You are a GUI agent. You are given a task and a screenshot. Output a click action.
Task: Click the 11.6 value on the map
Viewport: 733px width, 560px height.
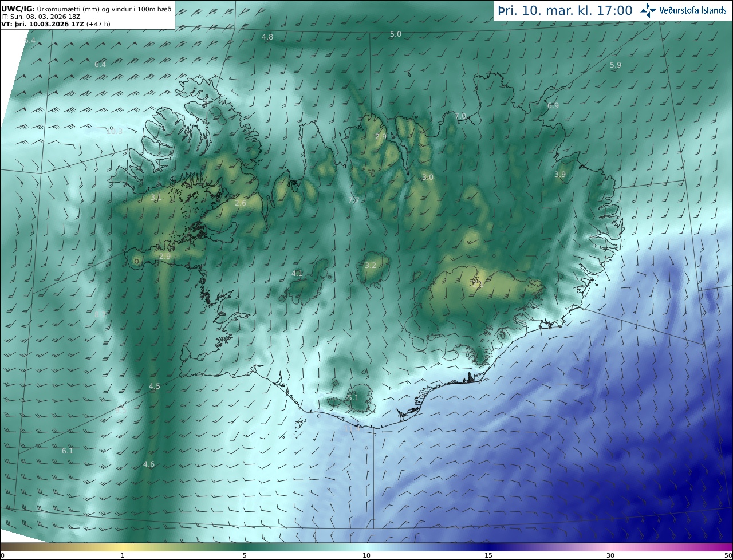[x=352, y=427]
